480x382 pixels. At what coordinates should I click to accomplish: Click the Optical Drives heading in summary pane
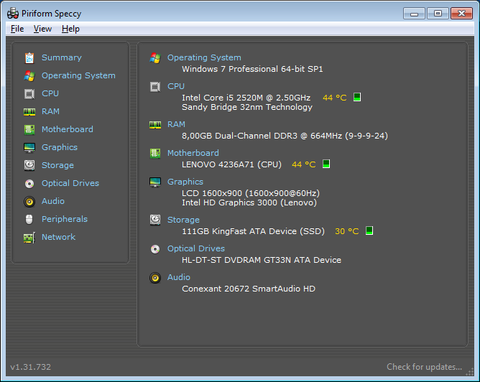coord(196,249)
